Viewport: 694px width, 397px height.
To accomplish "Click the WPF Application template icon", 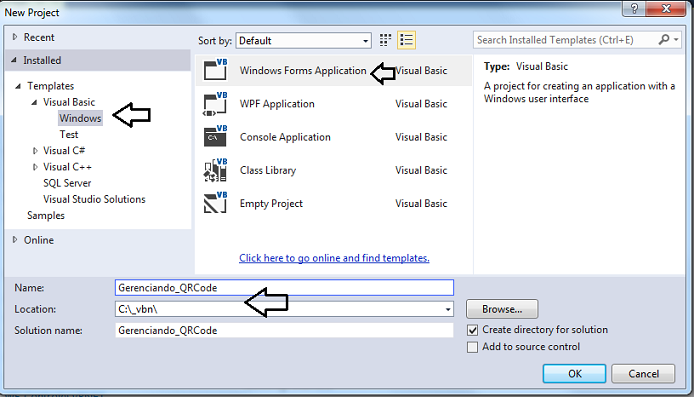I will tap(216, 103).
